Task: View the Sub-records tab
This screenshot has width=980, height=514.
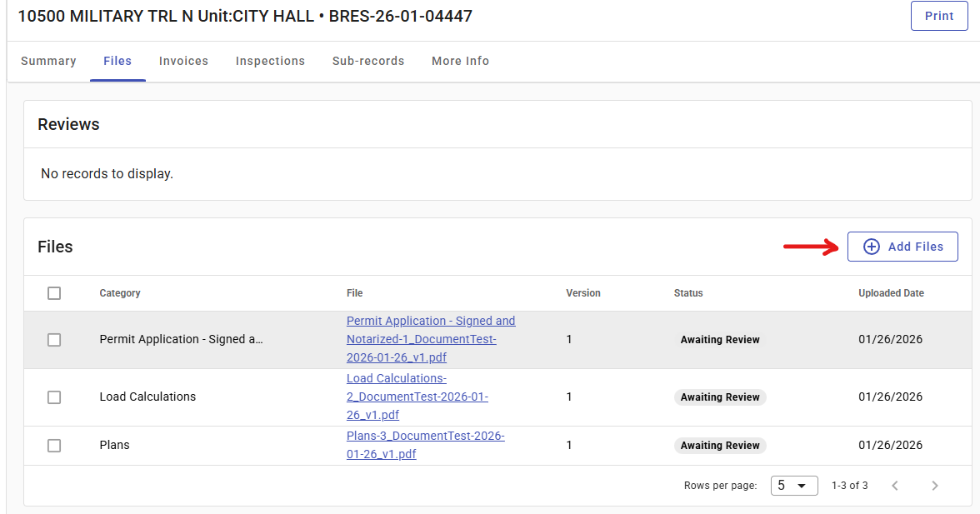Action: point(368,61)
